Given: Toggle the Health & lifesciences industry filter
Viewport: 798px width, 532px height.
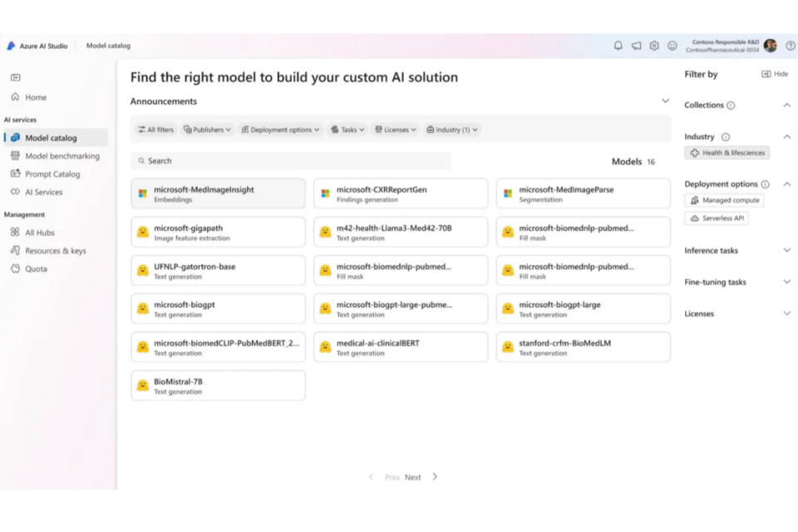Looking at the screenshot, I should point(727,153).
